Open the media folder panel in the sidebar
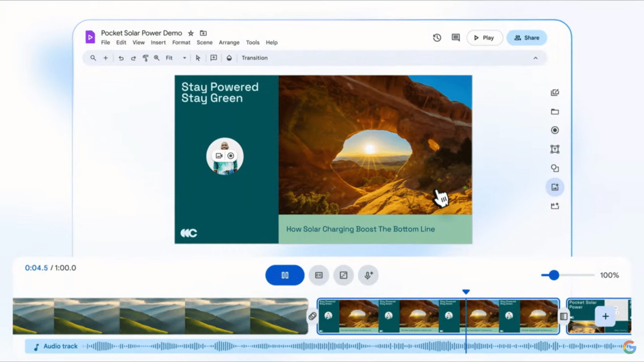This screenshot has height=362, width=644. (555, 112)
